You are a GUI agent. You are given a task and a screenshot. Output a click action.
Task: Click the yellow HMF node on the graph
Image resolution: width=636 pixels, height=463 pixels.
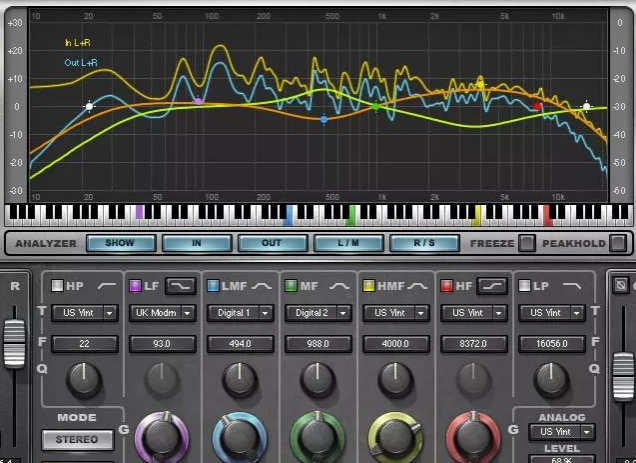point(481,85)
